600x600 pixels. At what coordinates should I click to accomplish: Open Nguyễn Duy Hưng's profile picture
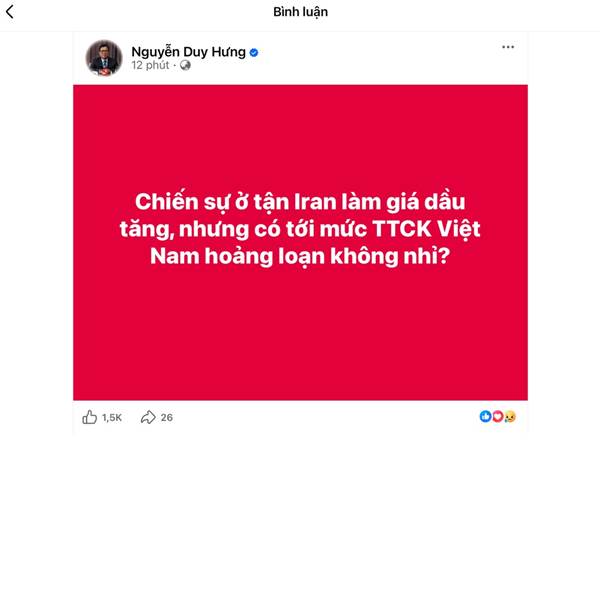click(104, 58)
